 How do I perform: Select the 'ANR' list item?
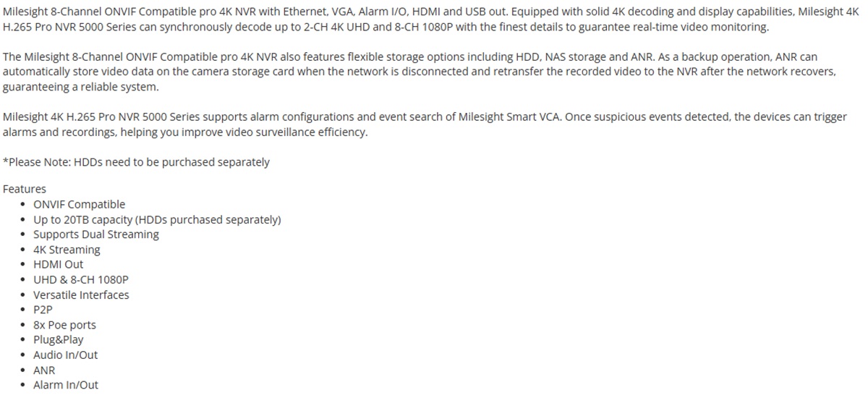tap(44, 370)
